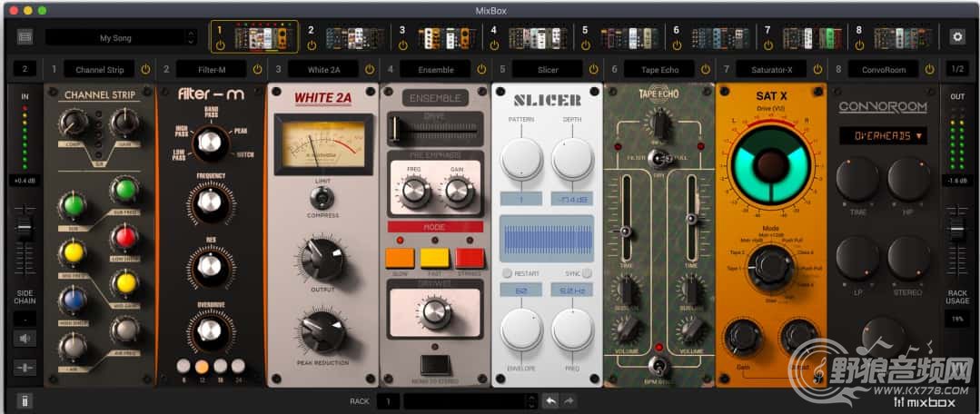Open the Filter-M processor slot selector
The width and height of the screenshot is (980, 414).
coord(212,69)
